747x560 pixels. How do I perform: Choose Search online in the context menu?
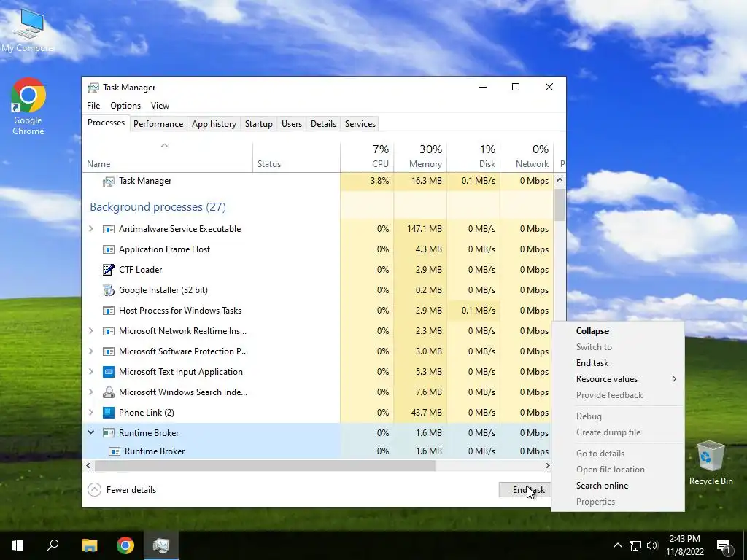pos(617,485)
